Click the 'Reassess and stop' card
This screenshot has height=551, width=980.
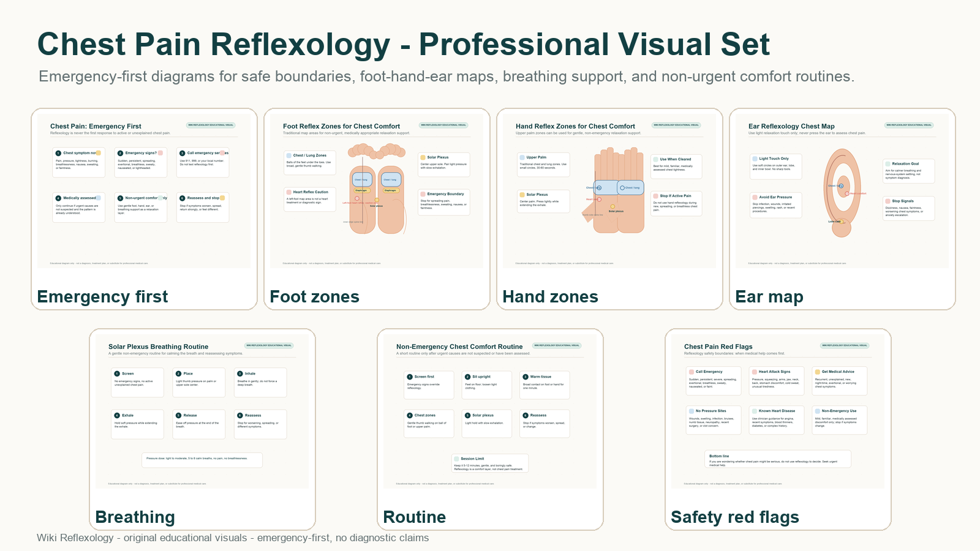(x=202, y=208)
